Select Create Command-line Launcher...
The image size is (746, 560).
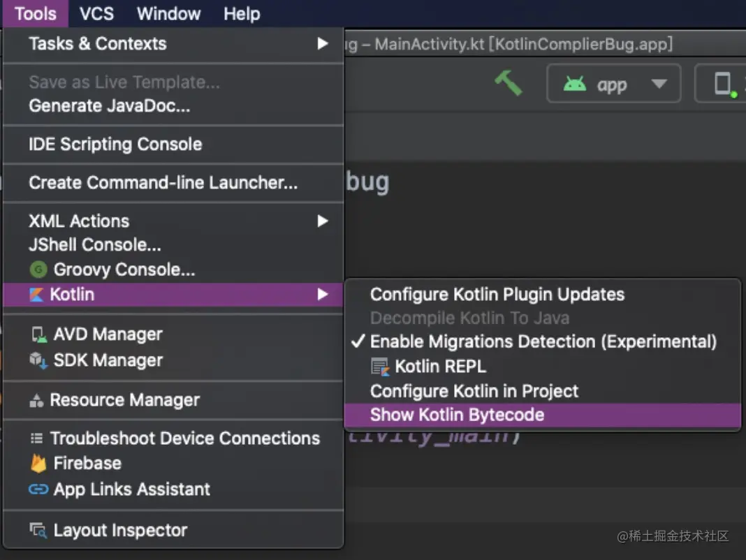(173, 183)
